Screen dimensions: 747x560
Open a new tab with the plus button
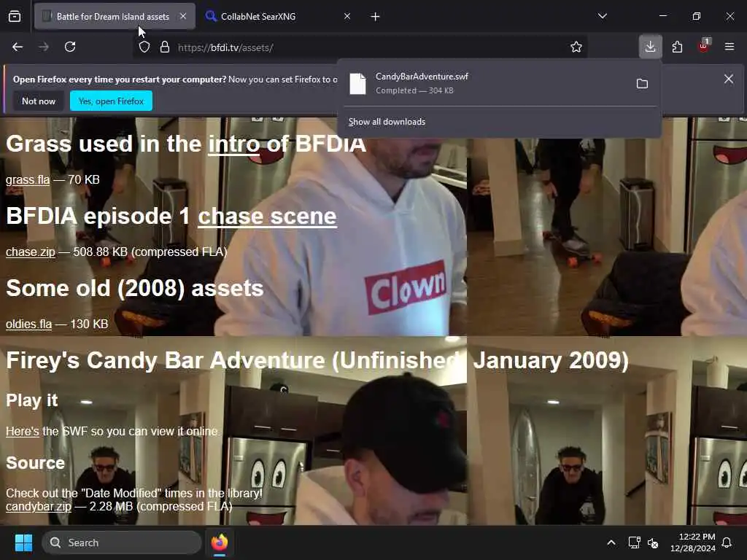coord(376,17)
